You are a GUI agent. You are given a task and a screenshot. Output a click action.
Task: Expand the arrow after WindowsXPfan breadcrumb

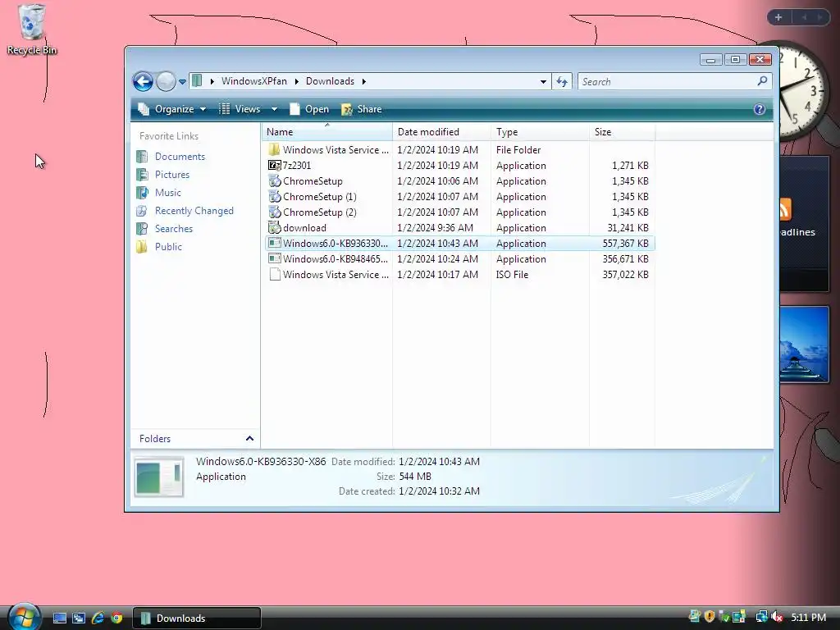click(297, 81)
